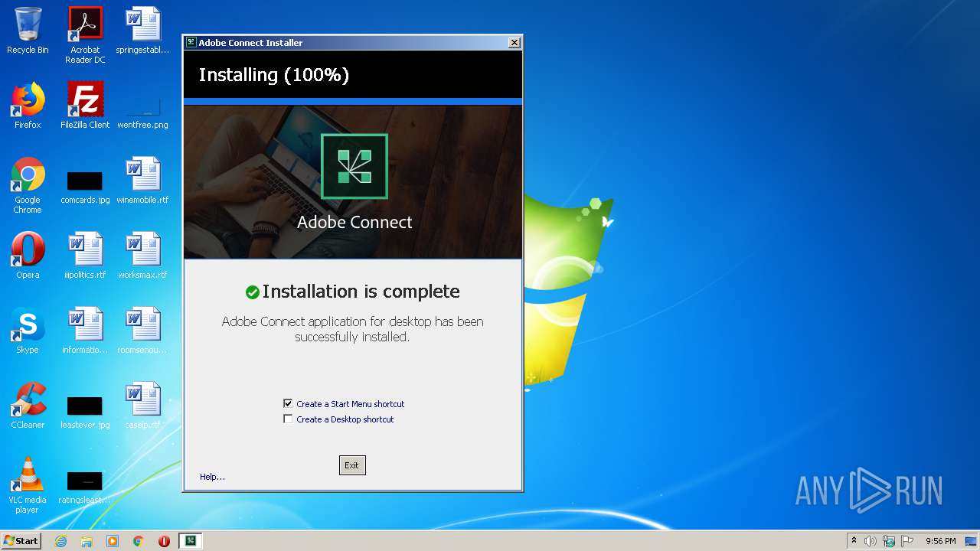Screen dimensions: 980x551
Task: Close the Adobe Connect Installer window
Action: click(514, 43)
